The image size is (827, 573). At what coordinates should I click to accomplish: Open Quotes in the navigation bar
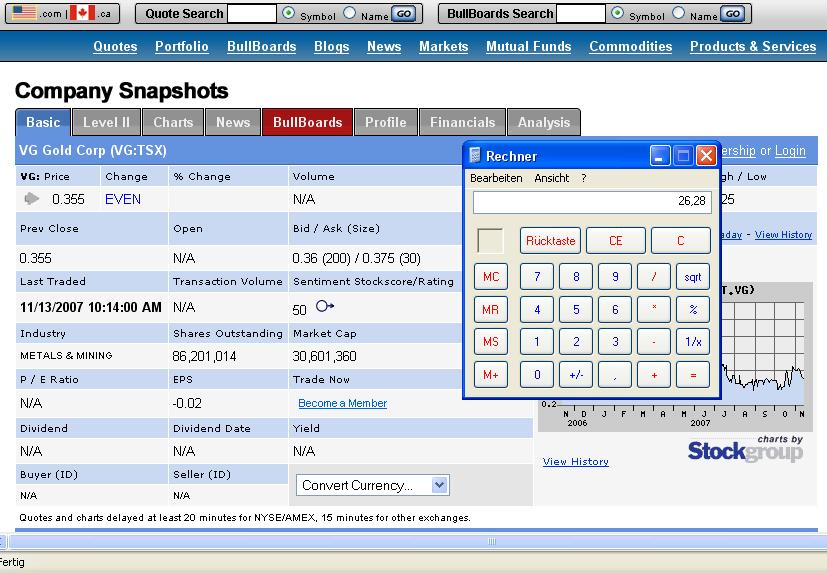[x=115, y=46]
